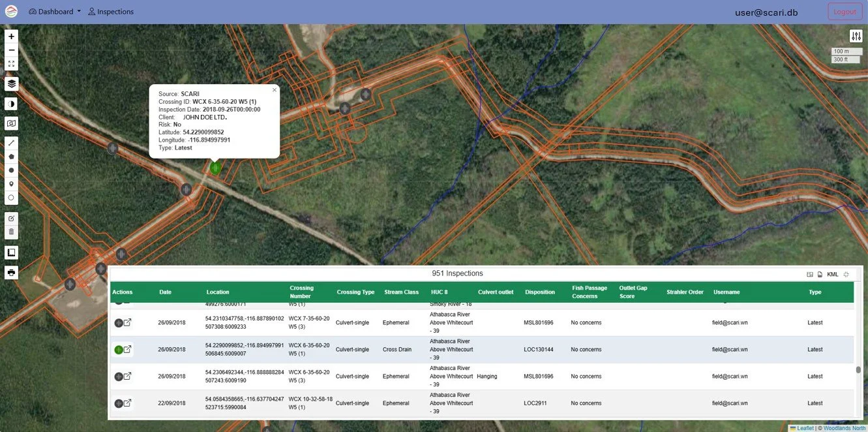The height and width of the screenshot is (432, 868).
Task: Locate WCX 7-35-60-20 row on map
Action: click(x=118, y=323)
